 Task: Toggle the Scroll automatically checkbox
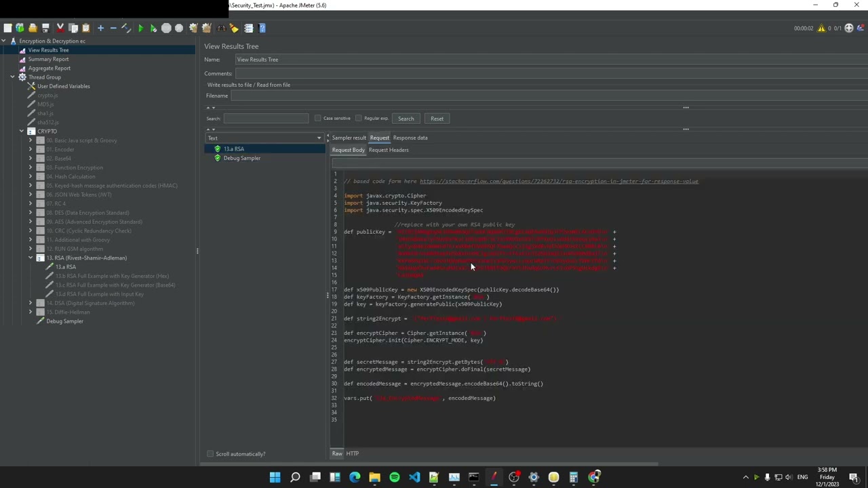point(210,454)
